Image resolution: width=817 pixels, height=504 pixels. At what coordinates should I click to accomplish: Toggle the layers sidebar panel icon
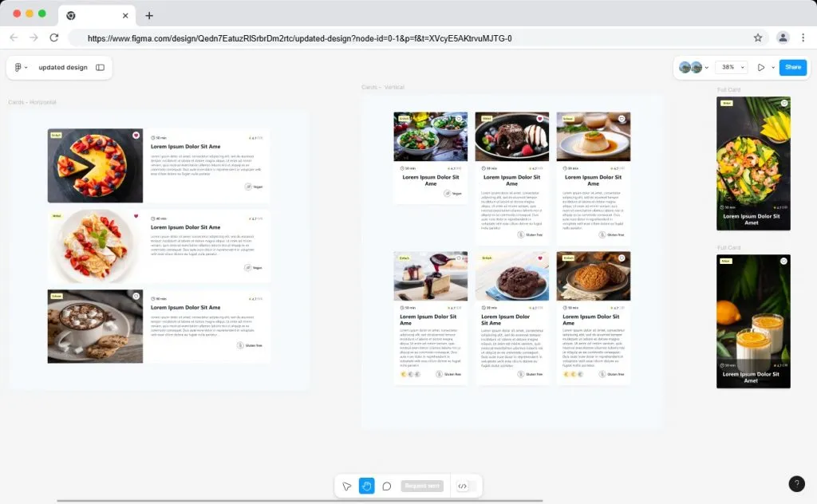[101, 68]
